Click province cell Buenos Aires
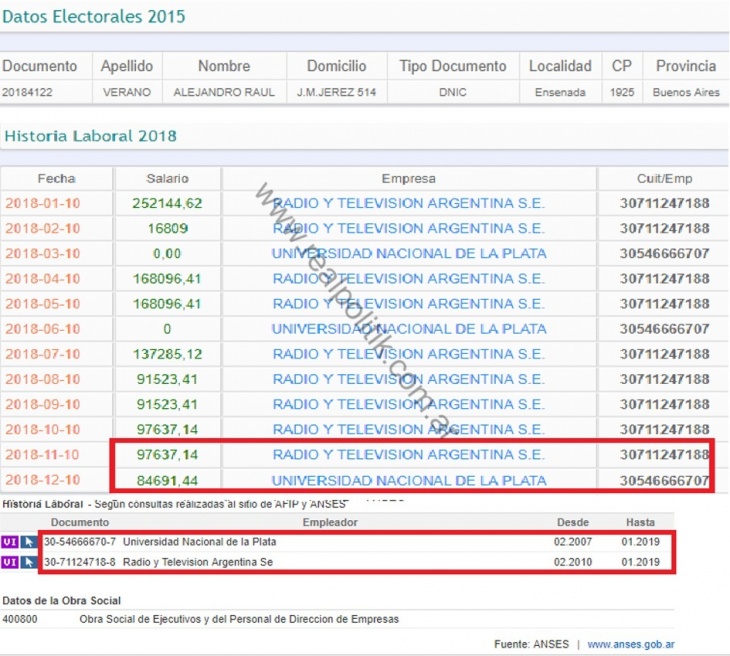 click(686, 92)
